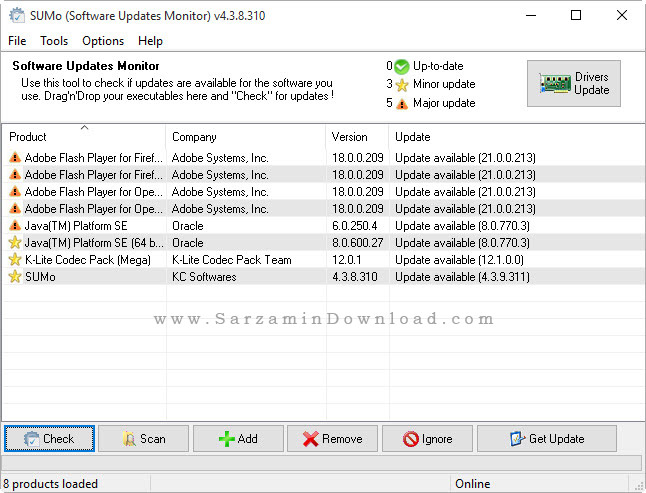Click star icon of K-Lite Codec Pack row

pyautogui.click(x=15, y=259)
